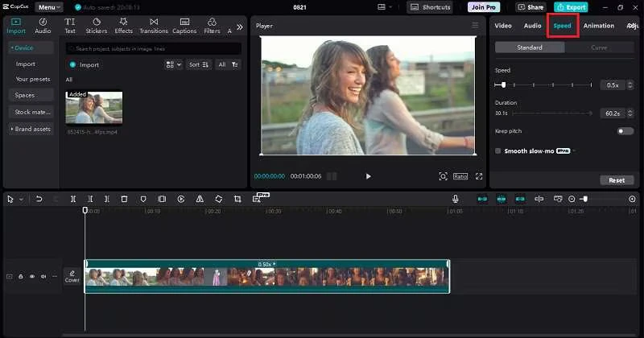Viewport: 644px width, 338px height.
Task: Open the Effects tab
Action: (x=123, y=26)
